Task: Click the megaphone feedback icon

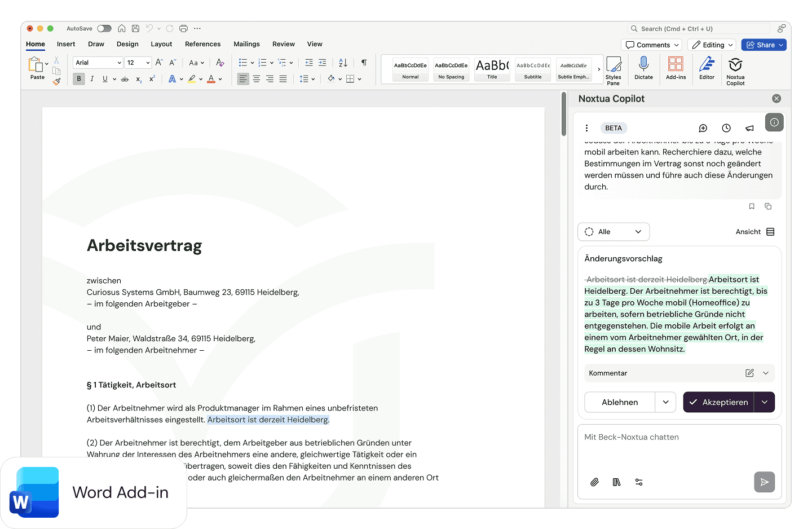Action: [x=749, y=128]
